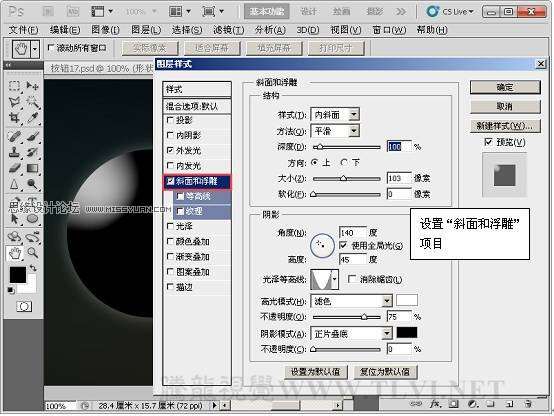554x416 pixels.
Task: Click the 取消 Cancel button
Action: 505,106
